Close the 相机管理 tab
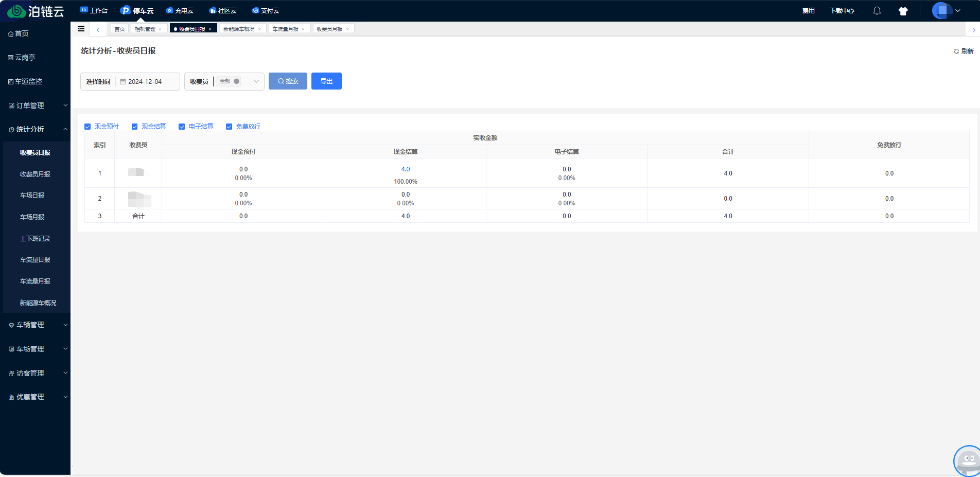Viewport: 980px width, 477px height. [x=160, y=29]
